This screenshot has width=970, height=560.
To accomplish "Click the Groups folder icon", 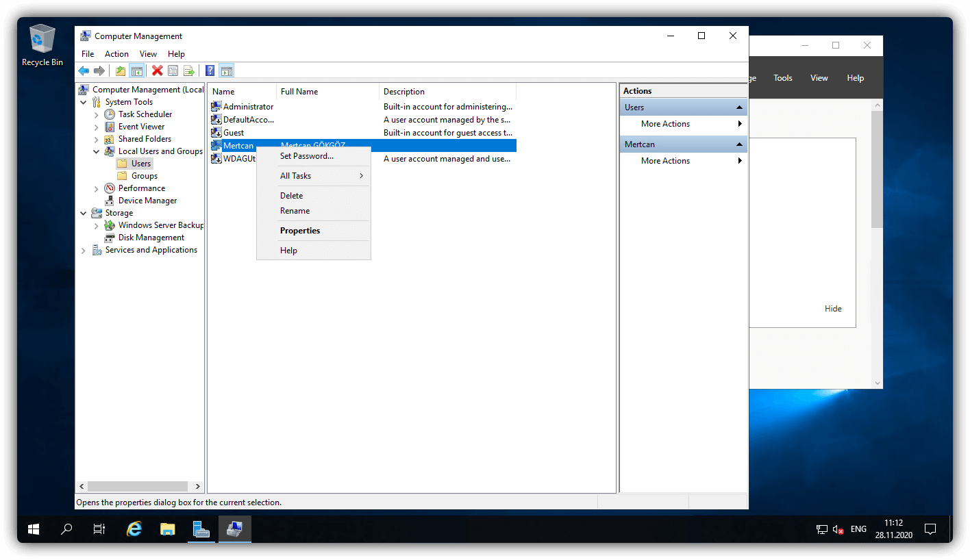I will coord(122,176).
